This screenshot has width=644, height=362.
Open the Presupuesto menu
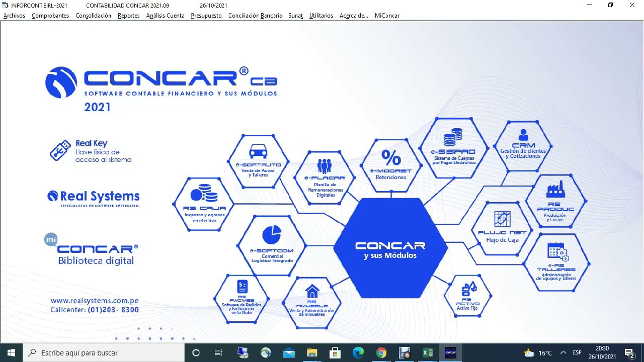pyautogui.click(x=206, y=16)
